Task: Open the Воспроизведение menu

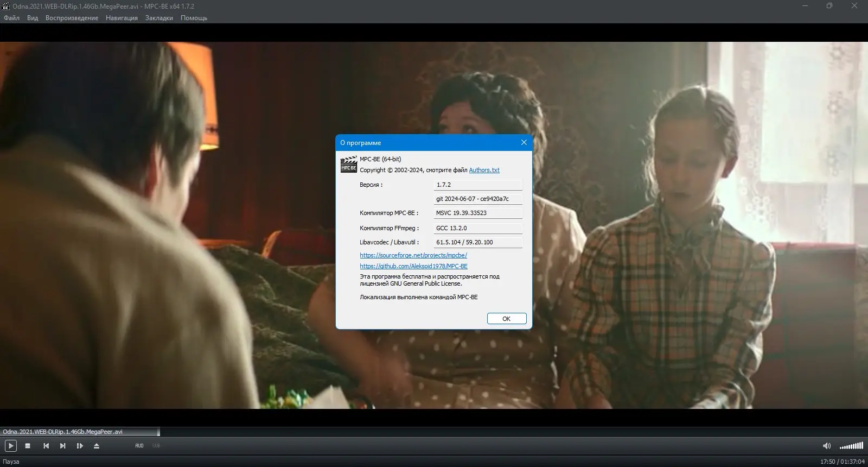Action: point(72,18)
